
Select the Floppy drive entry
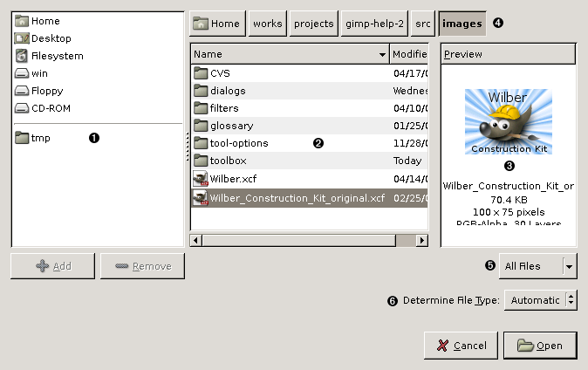point(46,91)
